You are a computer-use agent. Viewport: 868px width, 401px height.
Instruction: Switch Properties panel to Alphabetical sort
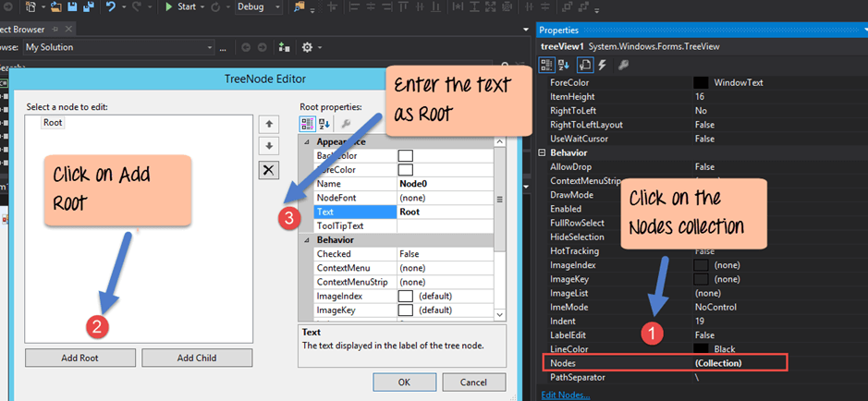point(565,65)
